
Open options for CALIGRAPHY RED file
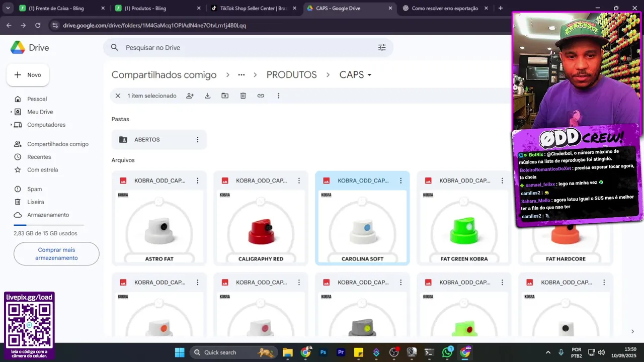pos(299,180)
